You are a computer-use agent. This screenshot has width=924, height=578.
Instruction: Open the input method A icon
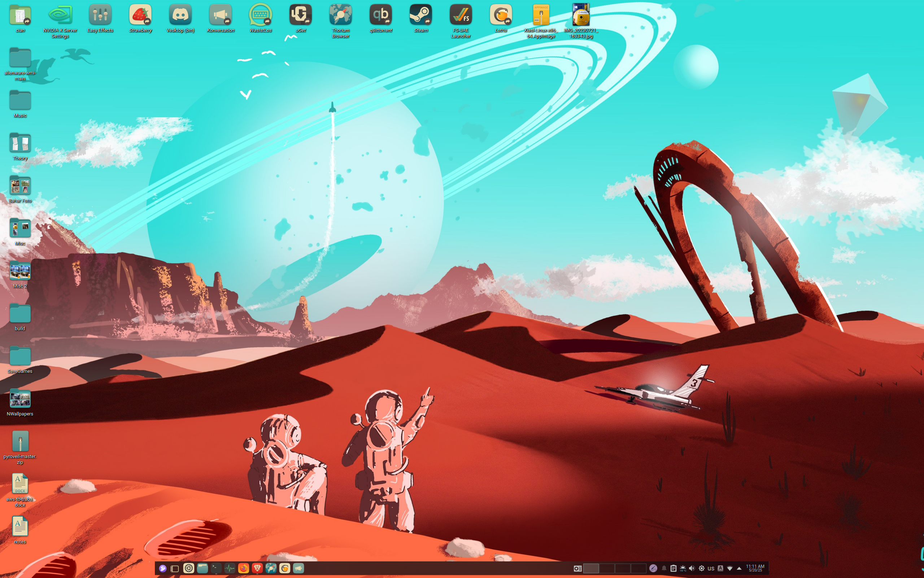(x=720, y=569)
